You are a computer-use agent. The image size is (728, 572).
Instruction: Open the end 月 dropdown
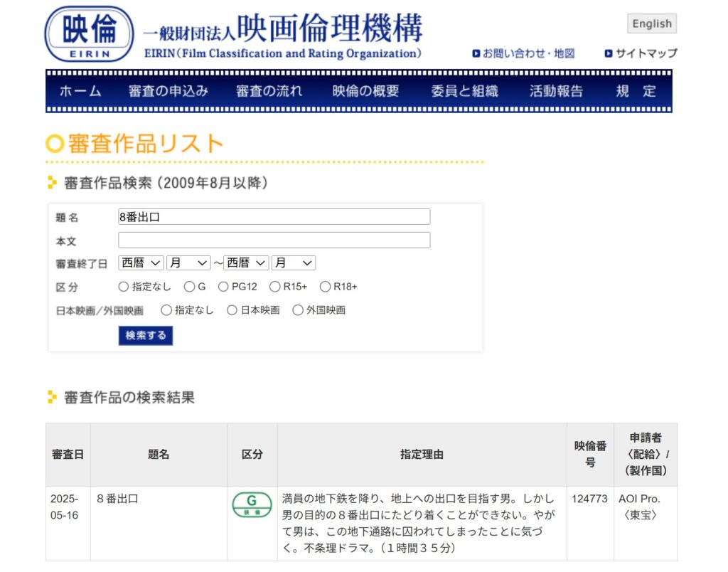tap(294, 263)
